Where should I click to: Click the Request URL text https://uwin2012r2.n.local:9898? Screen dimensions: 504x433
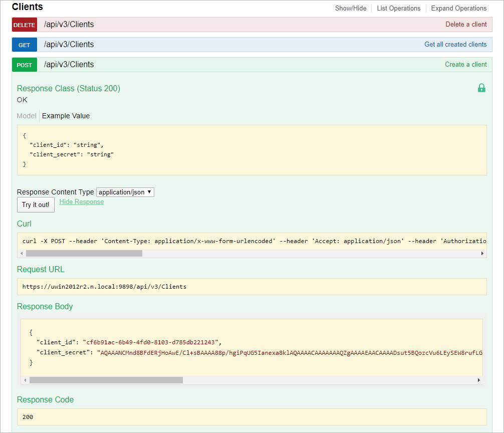pos(104,287)
